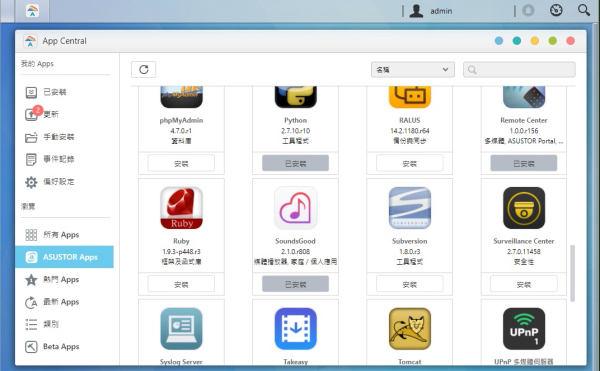Open the Takeasy app icon

295,329
